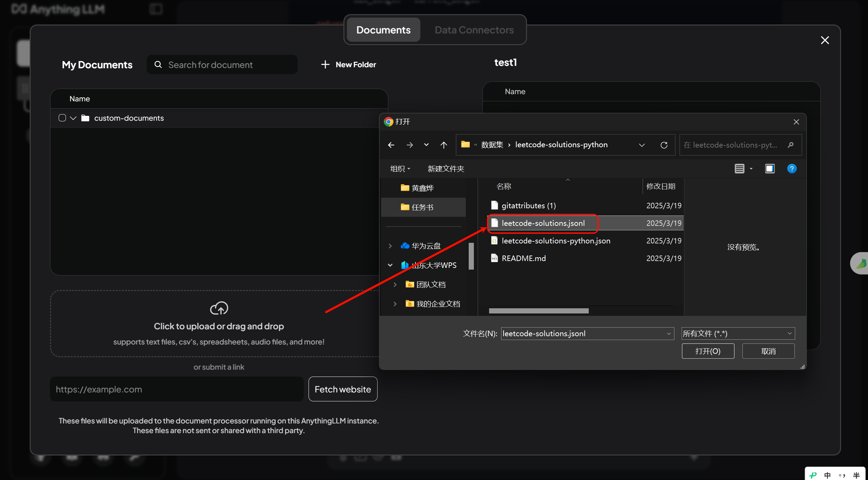
Task: Expand the 我的企业文档 tree node
Action: pyautogui.click(x=395, y=304)
